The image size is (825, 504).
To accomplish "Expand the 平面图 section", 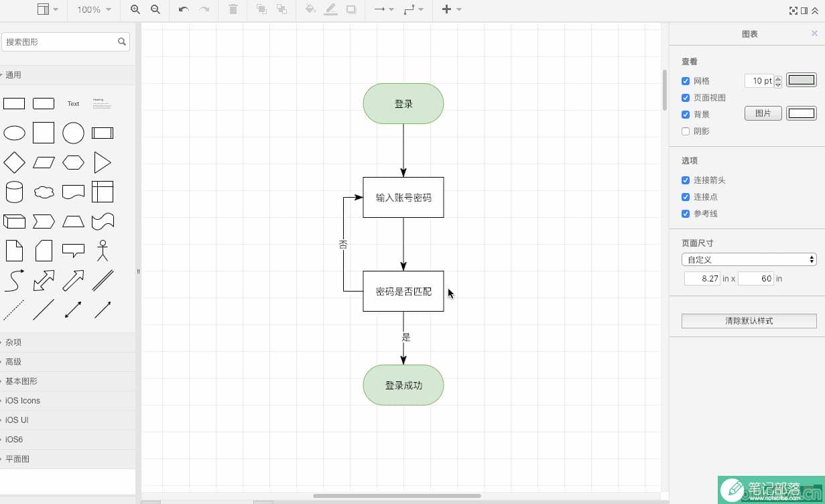I will pos(68,459).
